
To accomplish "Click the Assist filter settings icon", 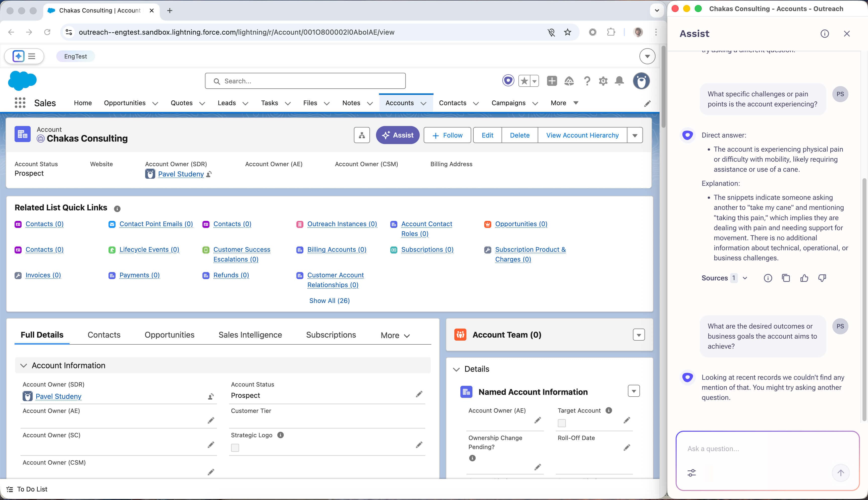I will click(x=692, y=473).
